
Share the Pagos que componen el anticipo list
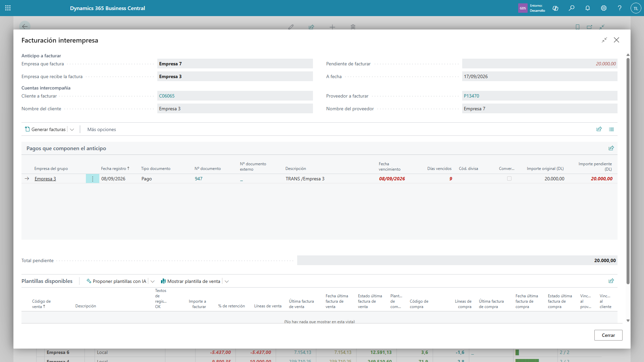coord(611,148)
